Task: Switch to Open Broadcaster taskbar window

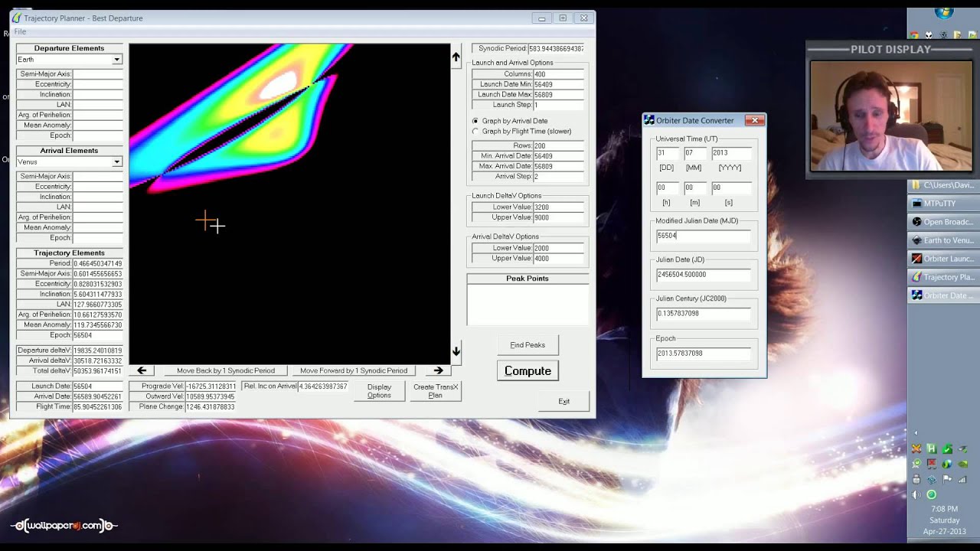Action: [944, 222]
